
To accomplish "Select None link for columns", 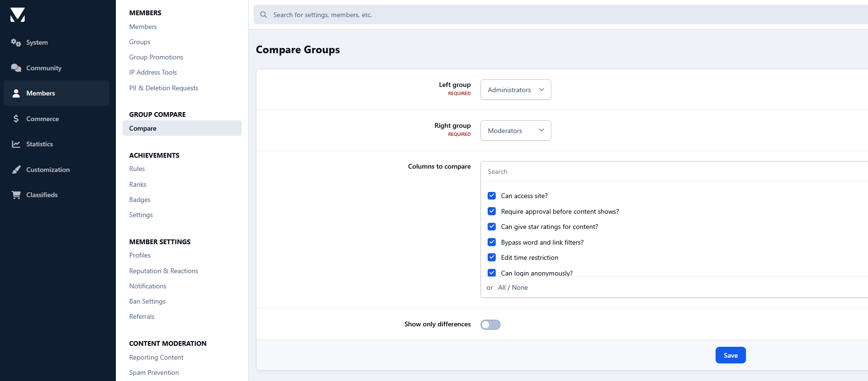I will (520, 288).
